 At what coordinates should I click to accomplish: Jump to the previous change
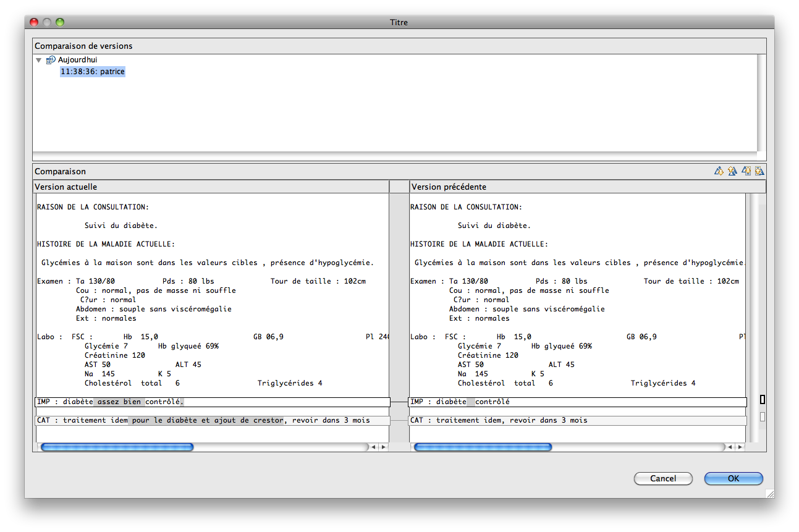point(759,171)
